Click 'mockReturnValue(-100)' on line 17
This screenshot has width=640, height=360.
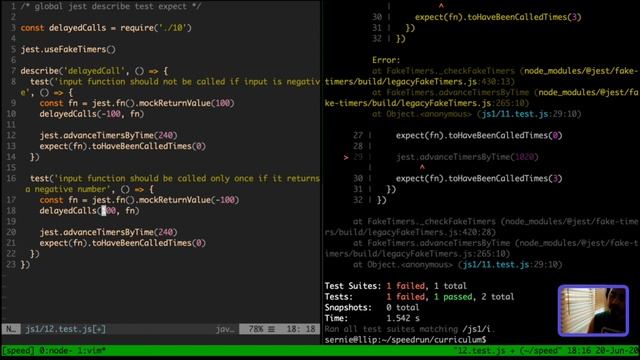(x=189, y=200)
